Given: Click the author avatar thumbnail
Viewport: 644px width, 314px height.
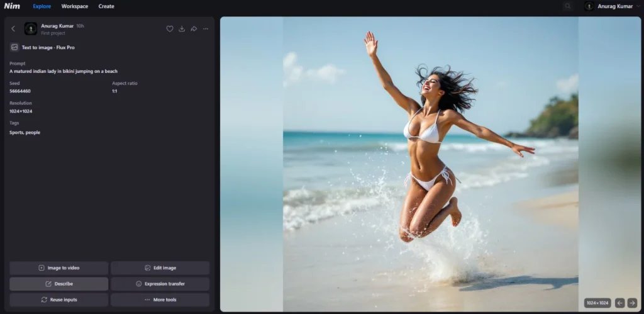Looking at the screenshot, I should pos(31,29).
